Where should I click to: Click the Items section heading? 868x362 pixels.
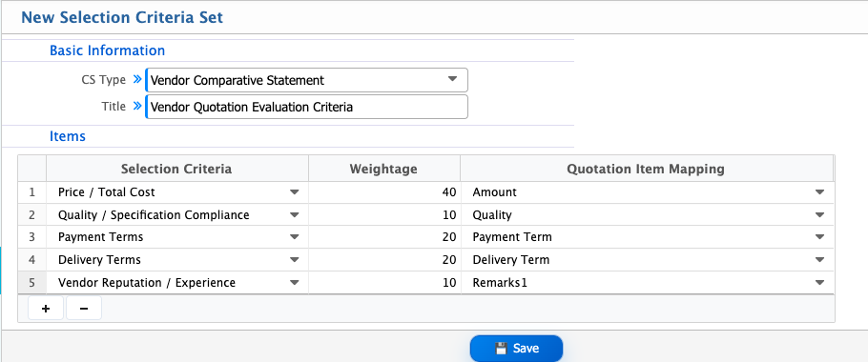tap(68, 136)
